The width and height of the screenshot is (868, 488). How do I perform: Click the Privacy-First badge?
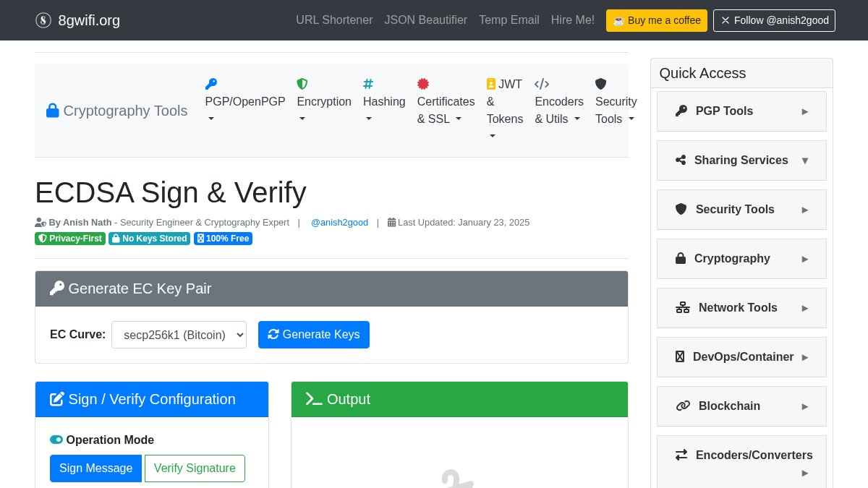(70, 239)
